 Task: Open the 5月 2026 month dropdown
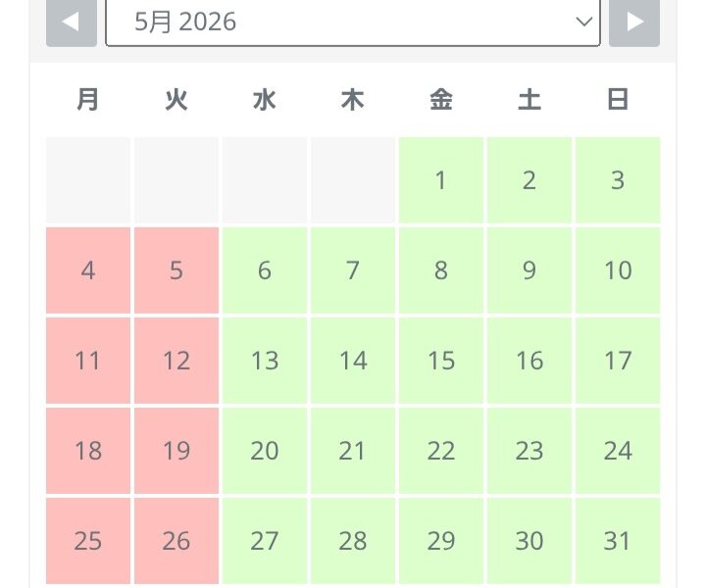tap(353, 22)
